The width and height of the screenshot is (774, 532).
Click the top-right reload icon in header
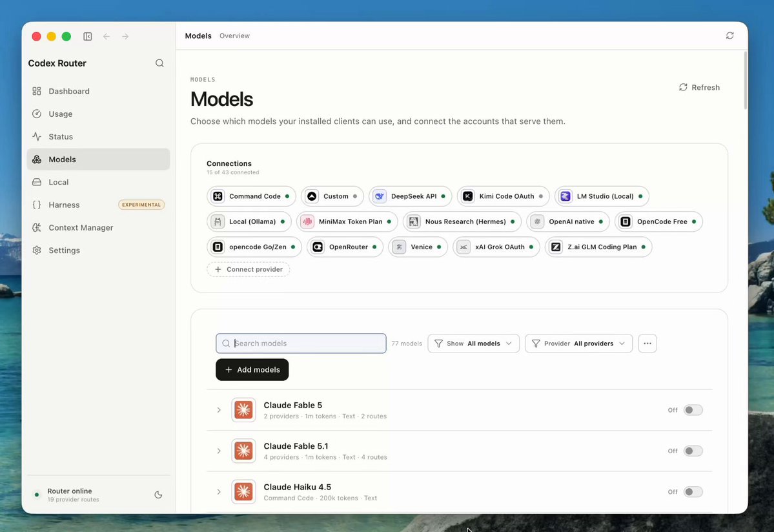[729, 36]
